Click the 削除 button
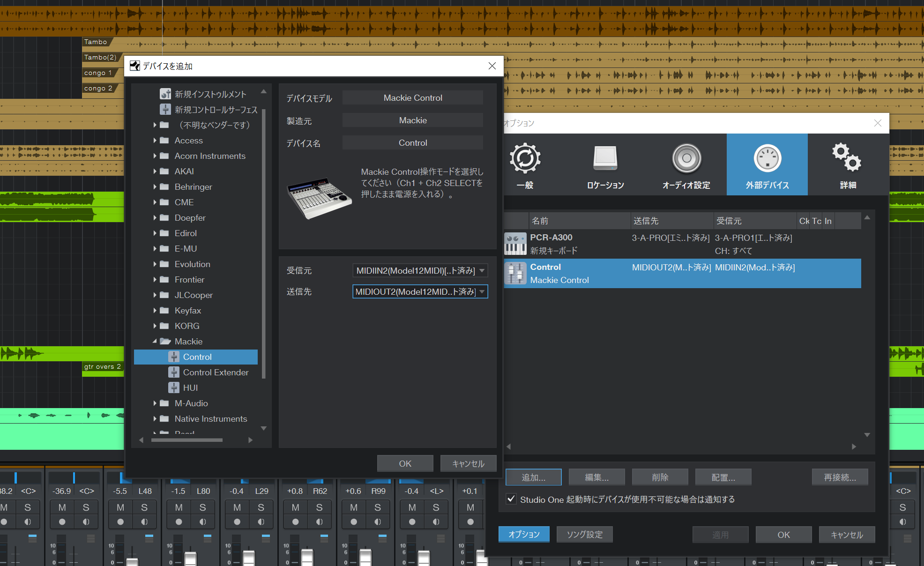This screenshot has width=924, height=566. [x=660, y=477]
